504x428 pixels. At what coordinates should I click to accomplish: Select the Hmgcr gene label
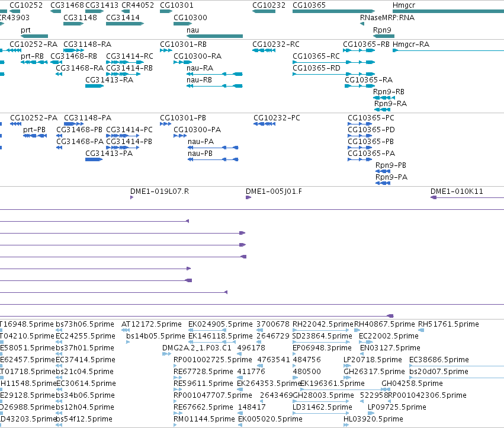tap(404, 5)
